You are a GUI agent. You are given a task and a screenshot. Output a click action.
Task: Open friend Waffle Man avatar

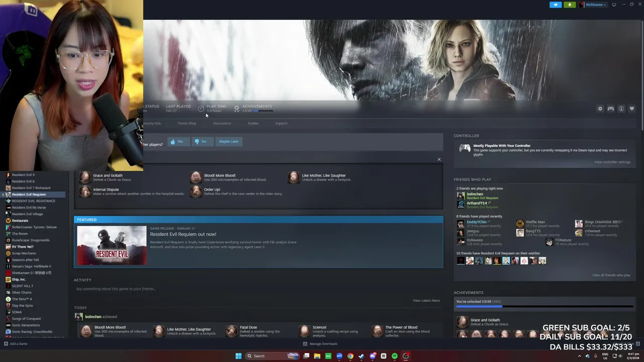pos(520,224)
